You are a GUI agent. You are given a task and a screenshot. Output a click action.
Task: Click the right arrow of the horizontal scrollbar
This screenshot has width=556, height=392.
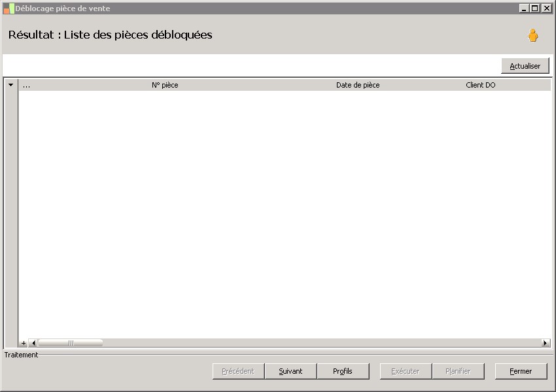click(546, 343)
